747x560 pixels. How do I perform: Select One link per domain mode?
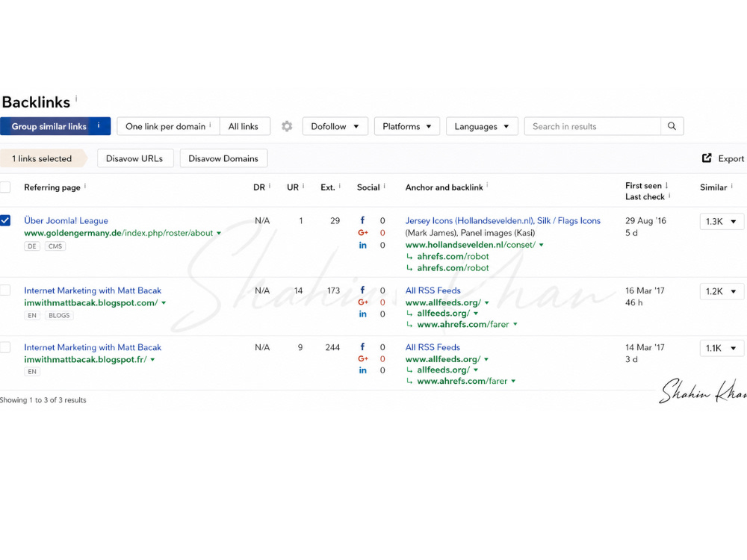click(168, 126)
